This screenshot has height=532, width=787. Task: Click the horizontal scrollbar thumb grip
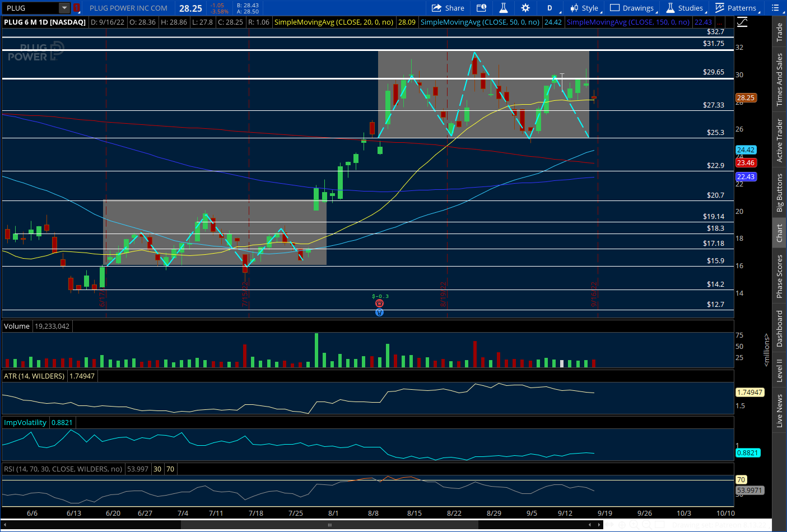330,525
